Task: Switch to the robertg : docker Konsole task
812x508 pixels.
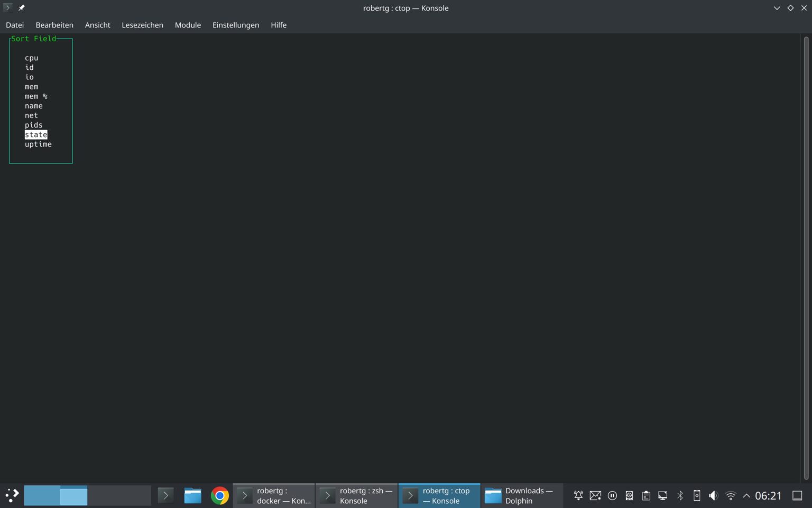Action: [274, 496]
